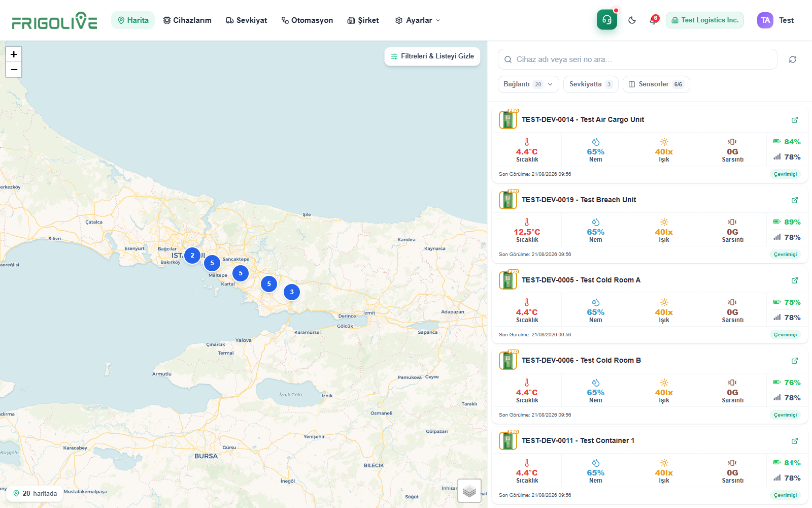
Task: Expand the Bağlantı filter dropdown
Action: (528, 84)
